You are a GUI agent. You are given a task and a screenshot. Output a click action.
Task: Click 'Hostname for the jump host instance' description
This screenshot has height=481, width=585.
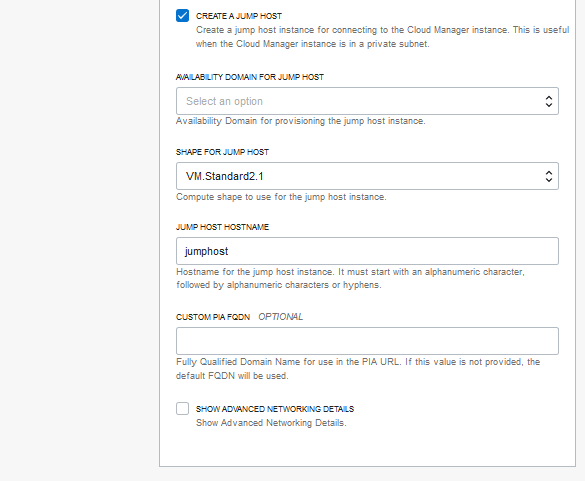click(x=350, y=278)
